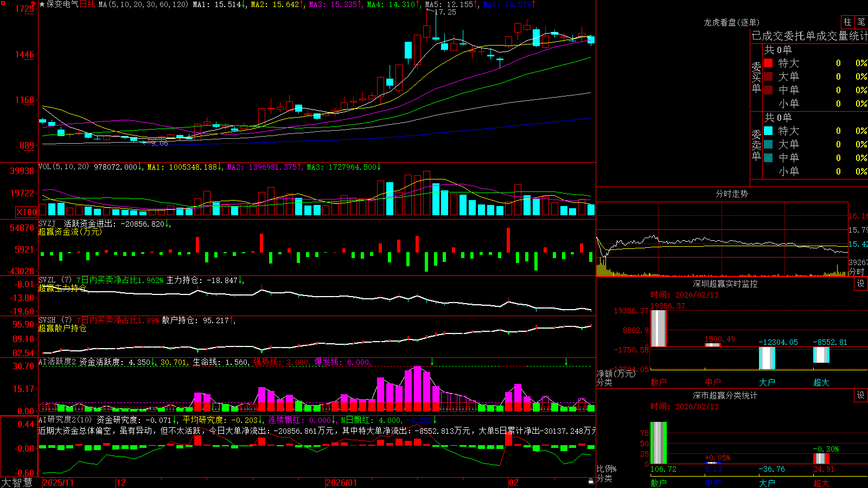
Task: Click the 17.25 high price annotation
Action: click(x=445, y=12)
